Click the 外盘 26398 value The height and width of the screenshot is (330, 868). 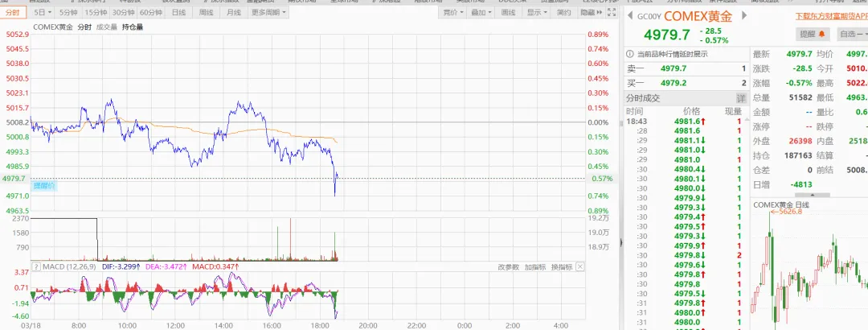coord(801,142)
